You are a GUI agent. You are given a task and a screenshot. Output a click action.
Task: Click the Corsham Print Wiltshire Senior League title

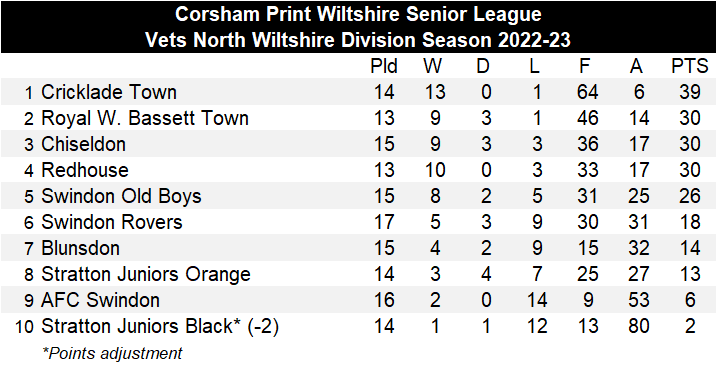[358, 14]
